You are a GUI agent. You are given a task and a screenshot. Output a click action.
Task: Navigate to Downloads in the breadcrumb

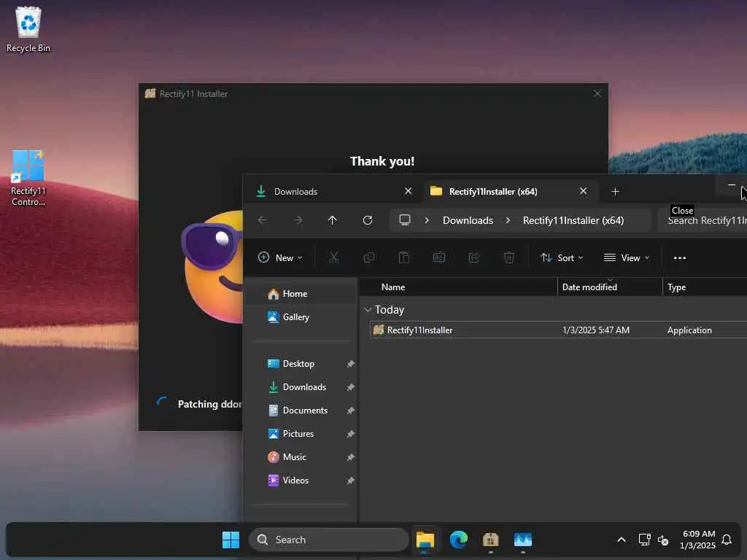tap(468, 220)
